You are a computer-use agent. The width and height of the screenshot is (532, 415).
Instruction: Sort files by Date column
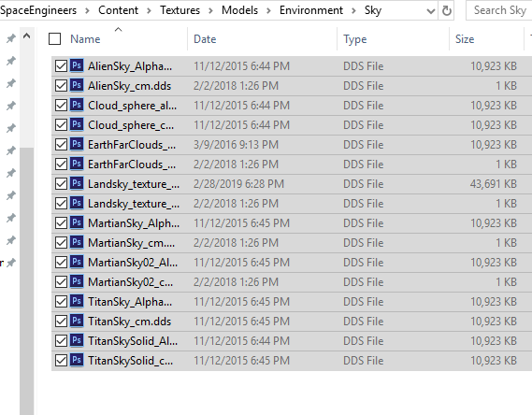(205, 39)
